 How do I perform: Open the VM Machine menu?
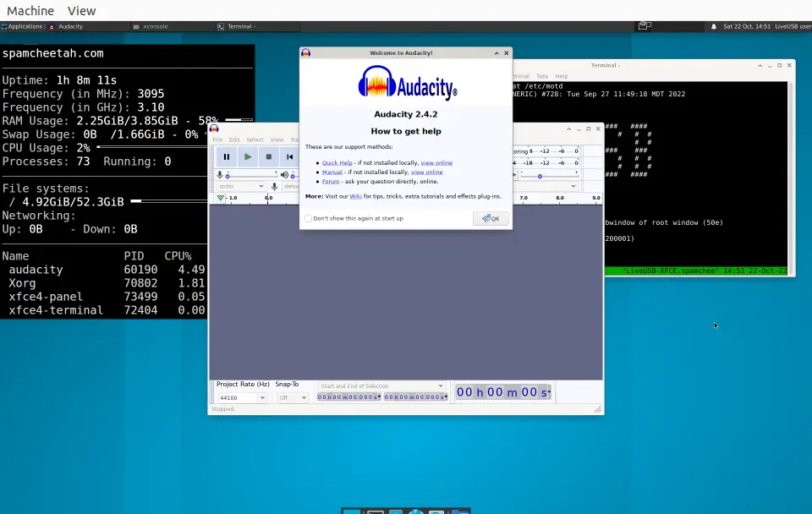(x=30, y=11)
